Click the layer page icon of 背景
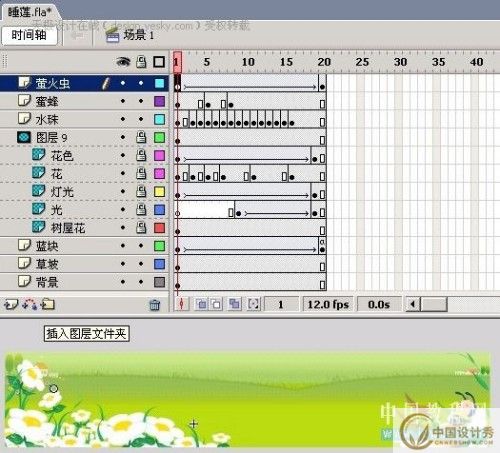 [x=24, y=281]
